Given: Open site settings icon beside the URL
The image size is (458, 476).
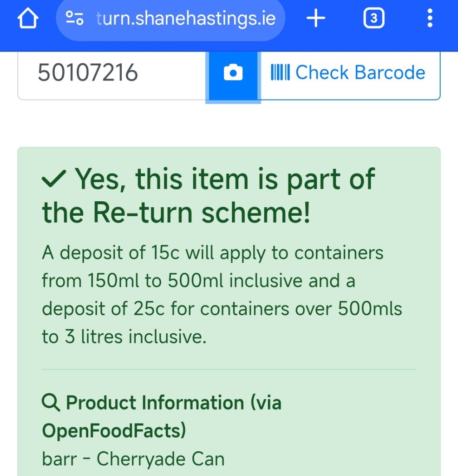Looking at the screenshot, I should (75, 18).
